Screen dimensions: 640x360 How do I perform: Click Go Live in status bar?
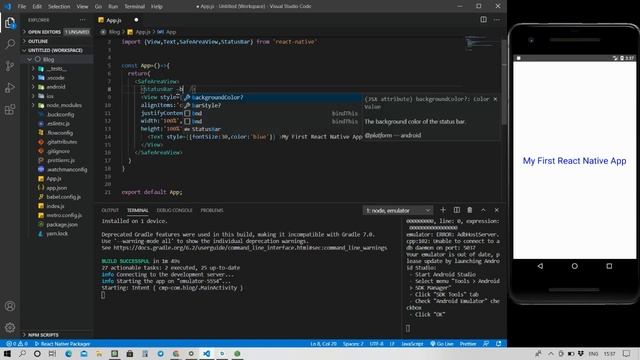point(442,344)
